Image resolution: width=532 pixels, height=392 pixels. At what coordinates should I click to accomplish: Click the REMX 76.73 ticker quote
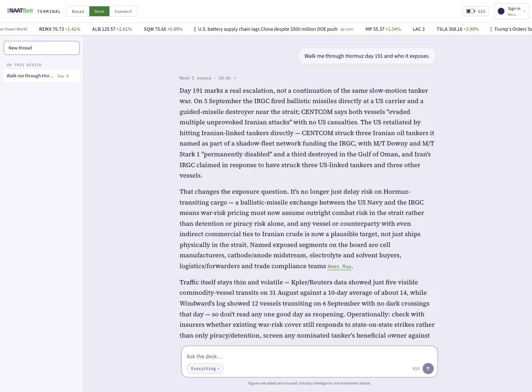point(59,29)
